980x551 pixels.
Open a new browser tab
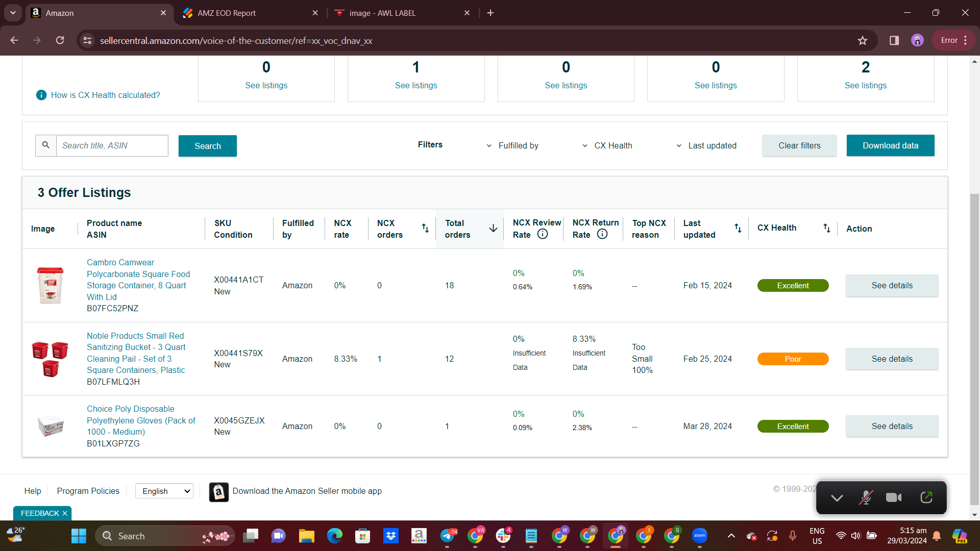(491, 13)
